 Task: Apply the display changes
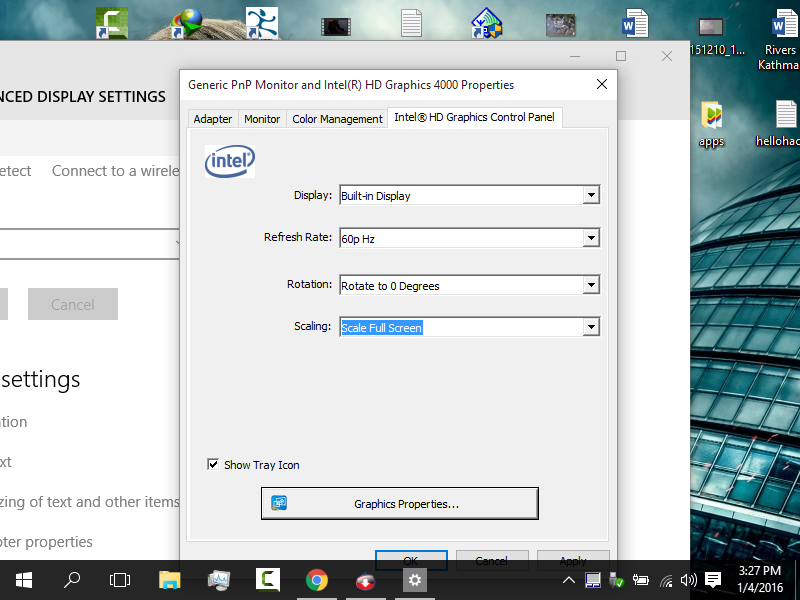573,561
